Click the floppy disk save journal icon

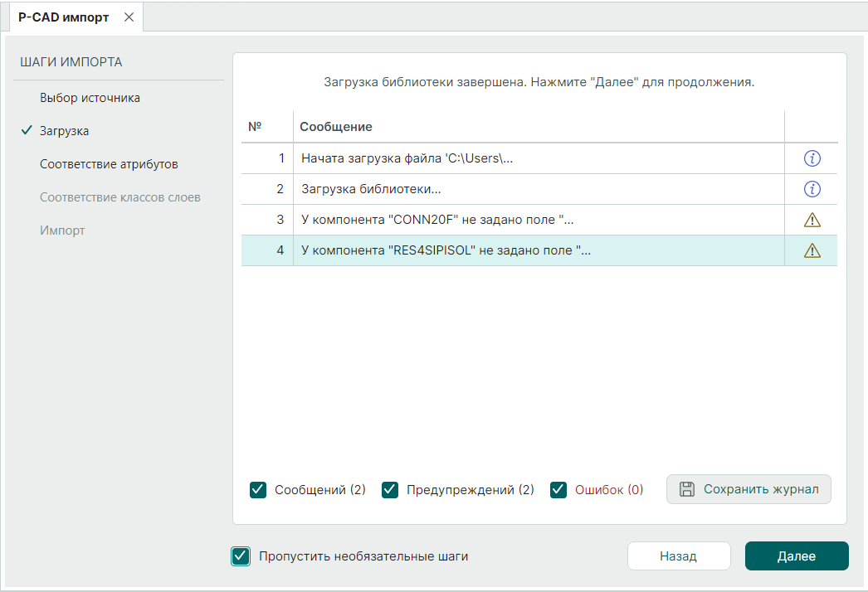687,489
